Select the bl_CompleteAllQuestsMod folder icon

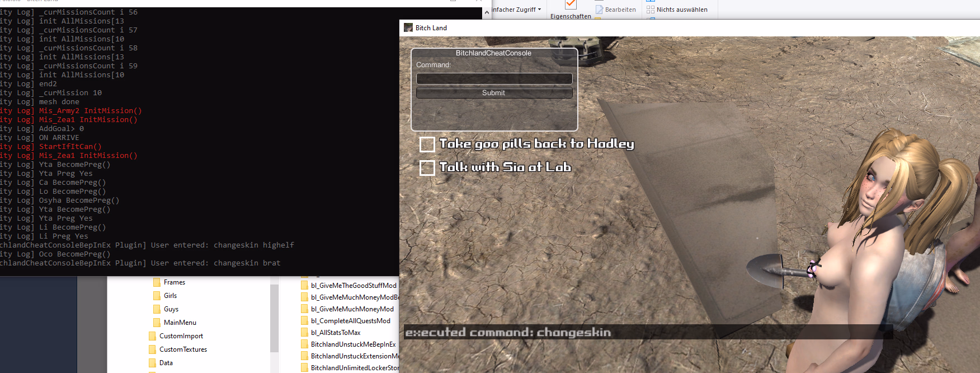tap(305, 321)
